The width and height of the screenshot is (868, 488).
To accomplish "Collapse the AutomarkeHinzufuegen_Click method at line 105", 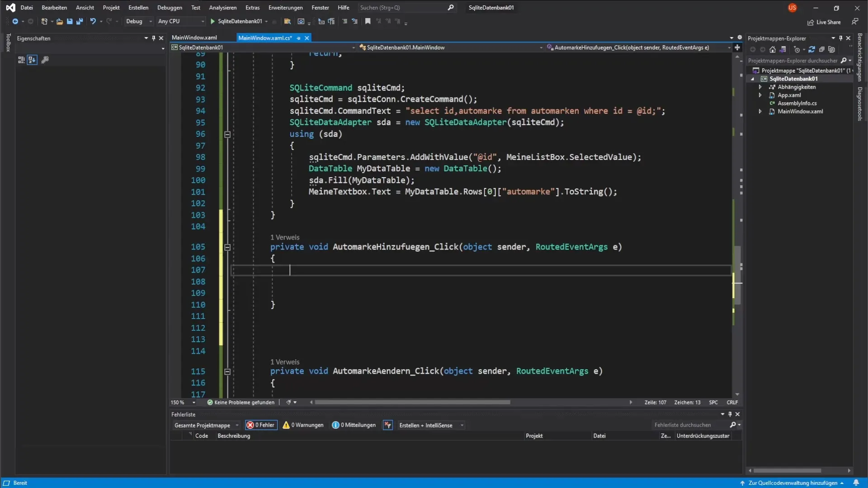I will (x=227, y=247).
